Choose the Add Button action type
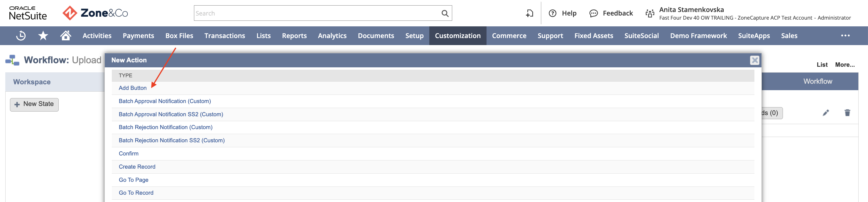Viewport: 868px width, 202px height. point(132,88)
